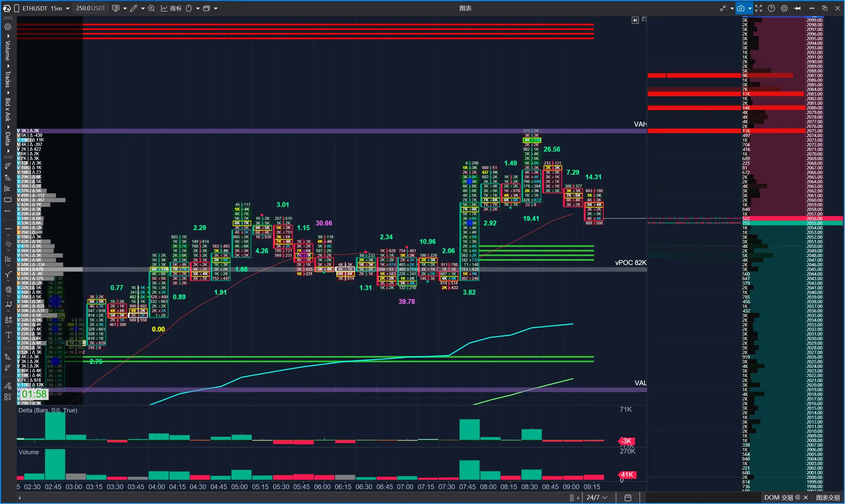Click the horizontal time scrollbar thumb
Image resolution: width=845 pixels, height=504 pixels.
coord(572,497)
